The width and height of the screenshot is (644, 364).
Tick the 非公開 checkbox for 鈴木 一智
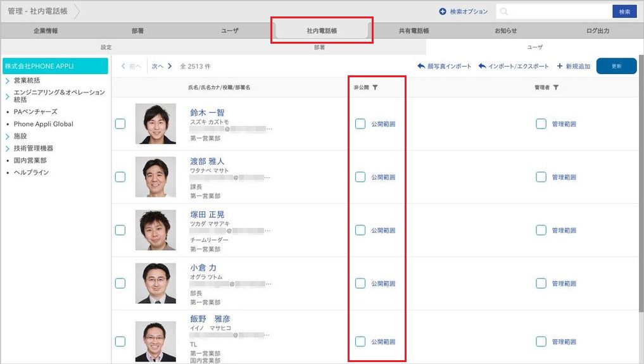coord(360,124)
